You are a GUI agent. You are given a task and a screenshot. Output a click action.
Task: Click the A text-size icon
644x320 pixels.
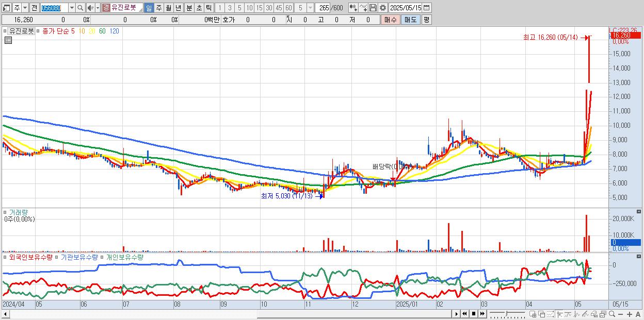click(x=638, y=314)
